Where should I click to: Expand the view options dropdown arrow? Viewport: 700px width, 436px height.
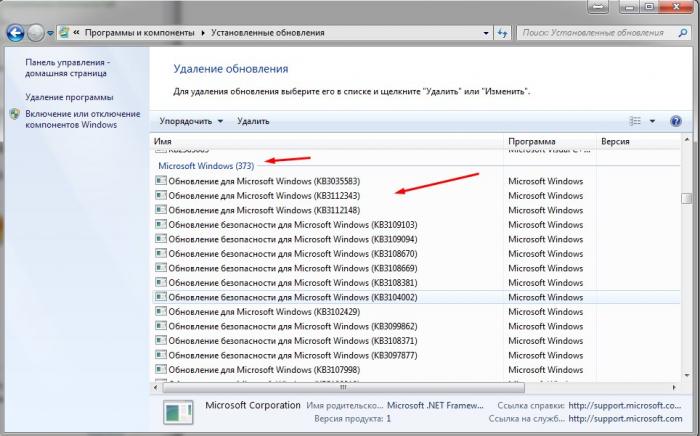coord(652,121)
